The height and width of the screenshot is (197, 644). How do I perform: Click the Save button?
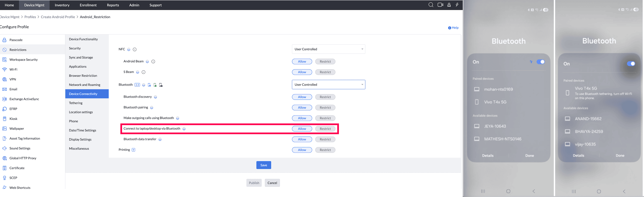pos(263,165)
